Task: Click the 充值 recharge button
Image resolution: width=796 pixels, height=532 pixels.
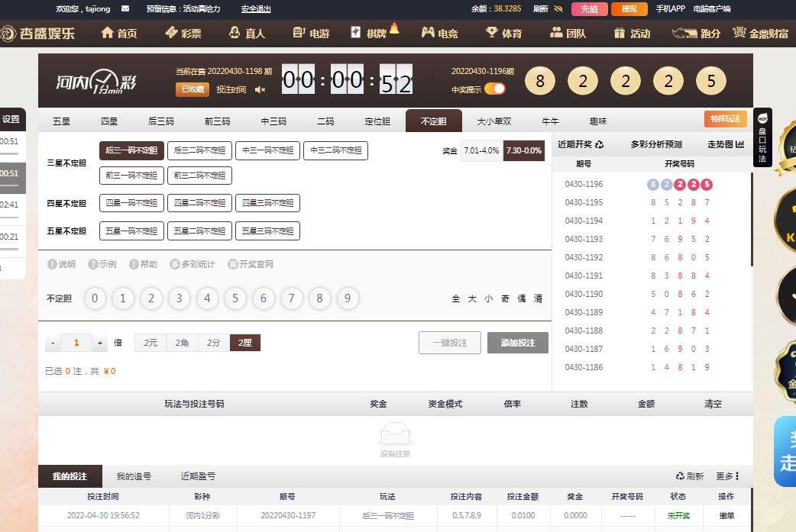Action: (589, 9)
